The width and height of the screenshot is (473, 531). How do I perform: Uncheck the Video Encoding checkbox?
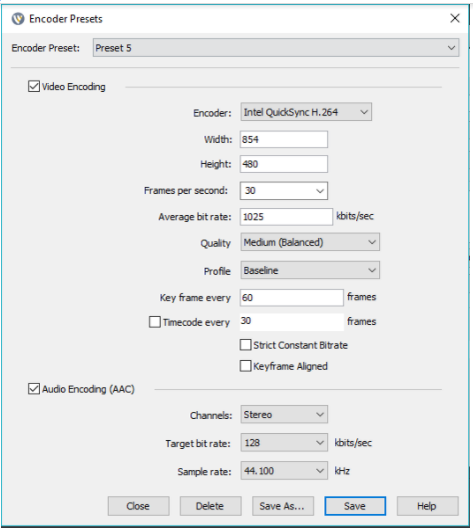34,86
